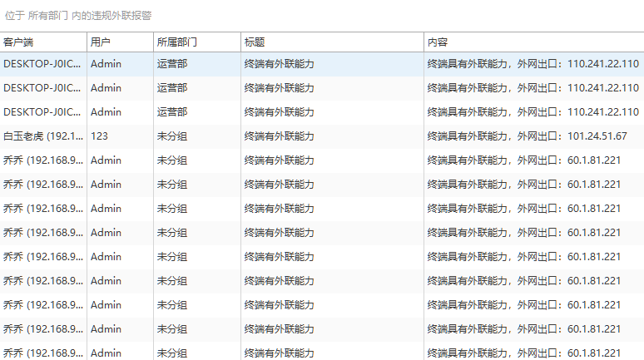Click the 位于 所有部门 内的违规外联报警 caption
The image size is (644, 360).
(x=78, y=16)
